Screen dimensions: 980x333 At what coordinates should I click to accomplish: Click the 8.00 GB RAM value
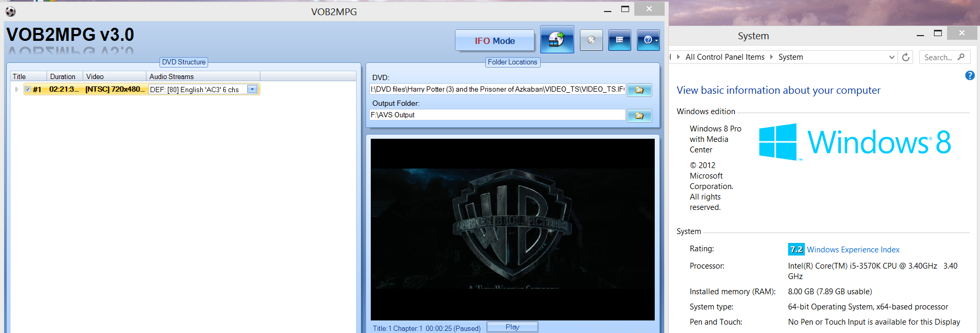point(830,292)
